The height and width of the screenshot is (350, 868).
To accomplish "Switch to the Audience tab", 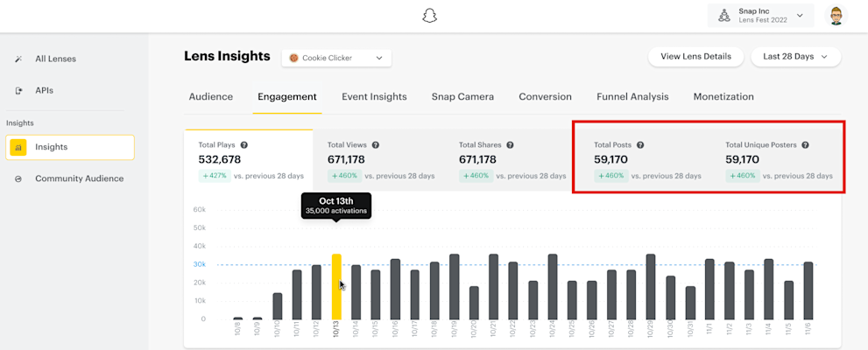I will [211, 97].
